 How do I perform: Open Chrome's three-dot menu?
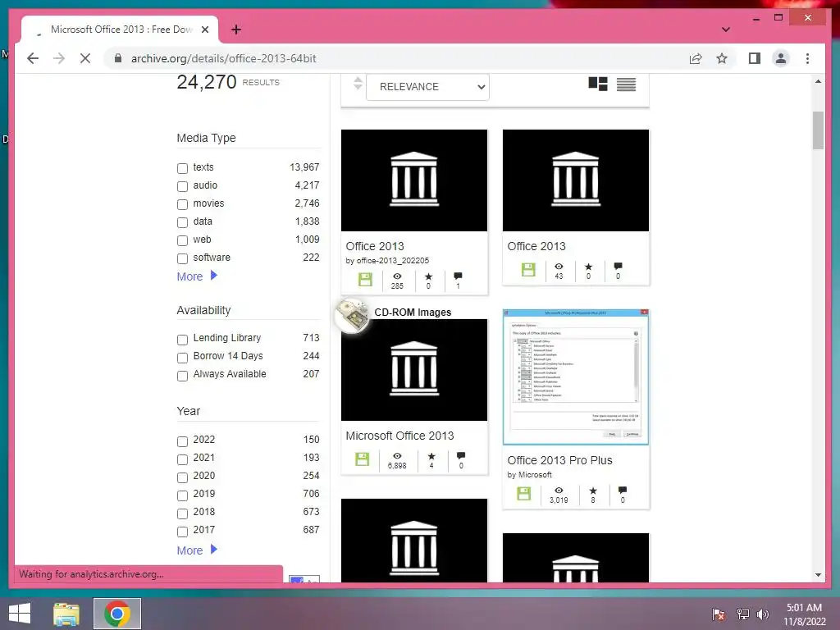pyautogui.click(x=807, y=58)
